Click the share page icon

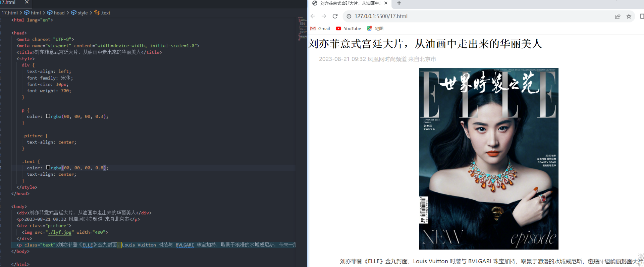click(x=618, y=16)
